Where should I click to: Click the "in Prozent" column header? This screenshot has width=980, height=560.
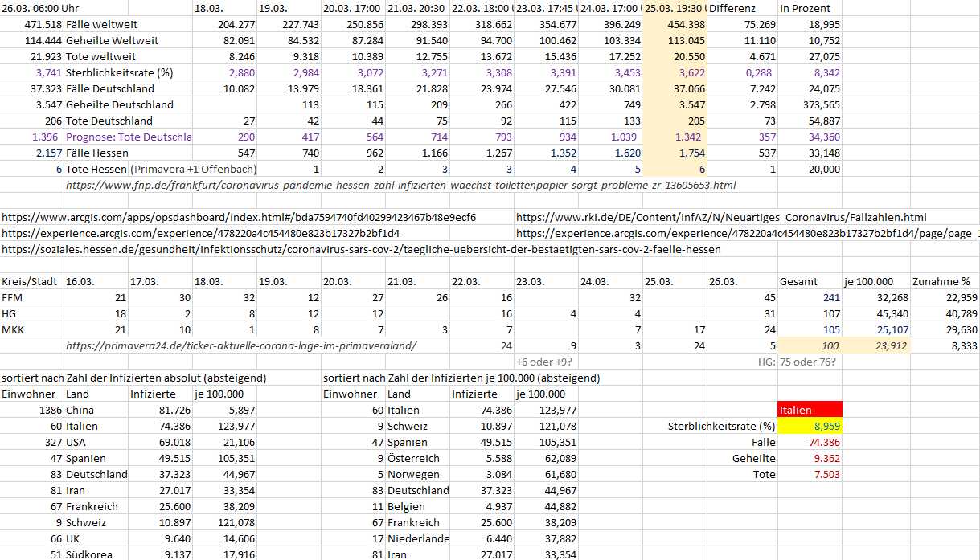805,8
